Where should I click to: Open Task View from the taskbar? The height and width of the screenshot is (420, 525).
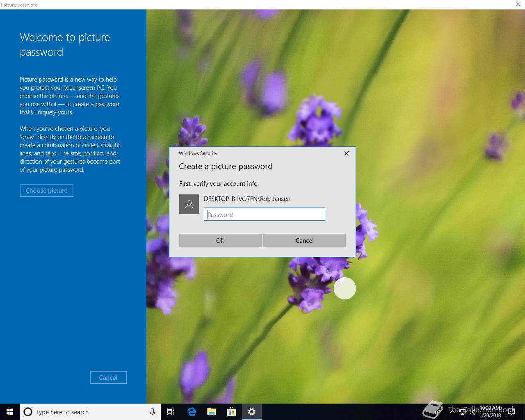[171, 412]
